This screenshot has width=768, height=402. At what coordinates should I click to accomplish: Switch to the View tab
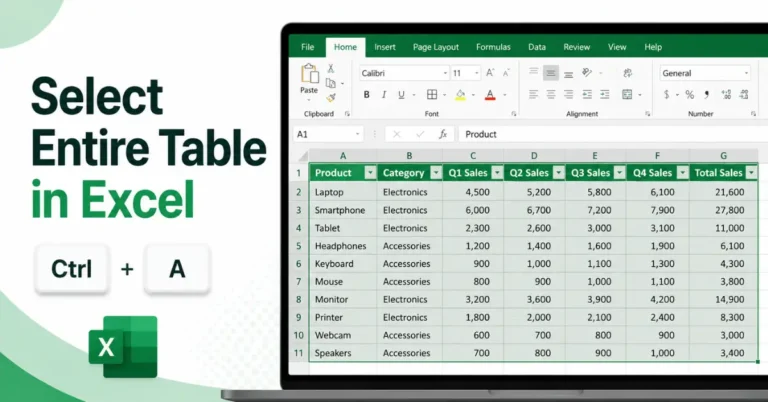(x=617, y=47)
